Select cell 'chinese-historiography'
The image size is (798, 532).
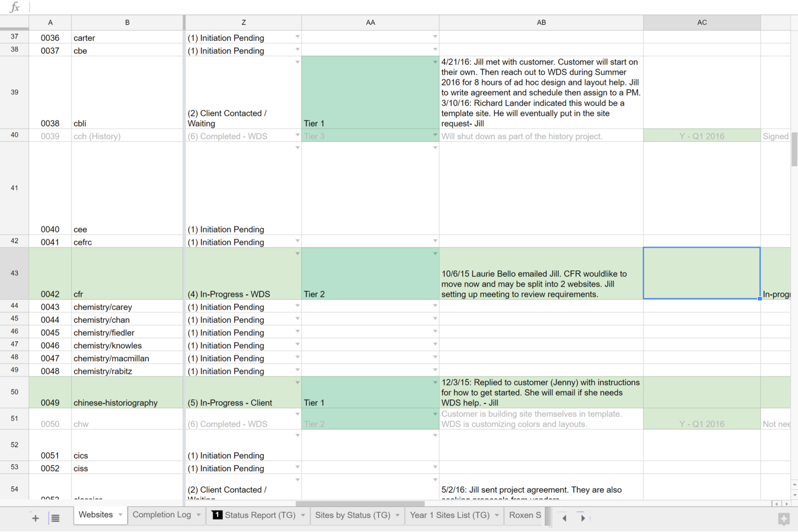point(127,392)
